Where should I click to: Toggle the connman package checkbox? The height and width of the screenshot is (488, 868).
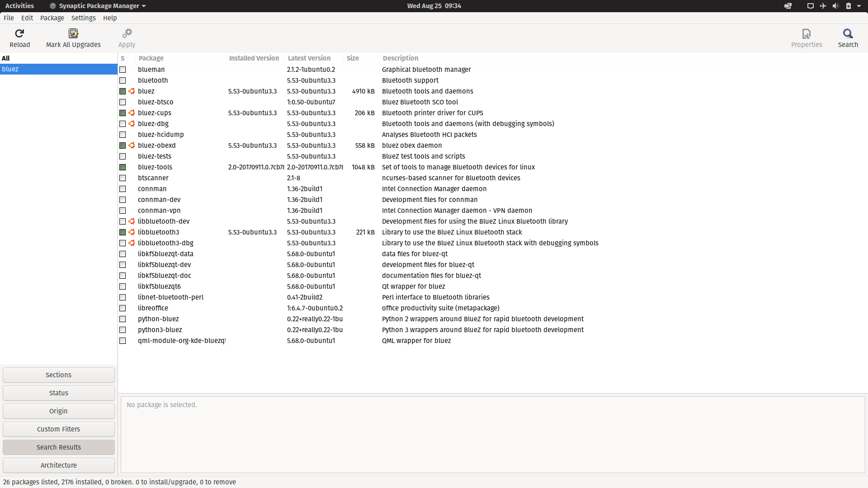[x=123, y=189]
